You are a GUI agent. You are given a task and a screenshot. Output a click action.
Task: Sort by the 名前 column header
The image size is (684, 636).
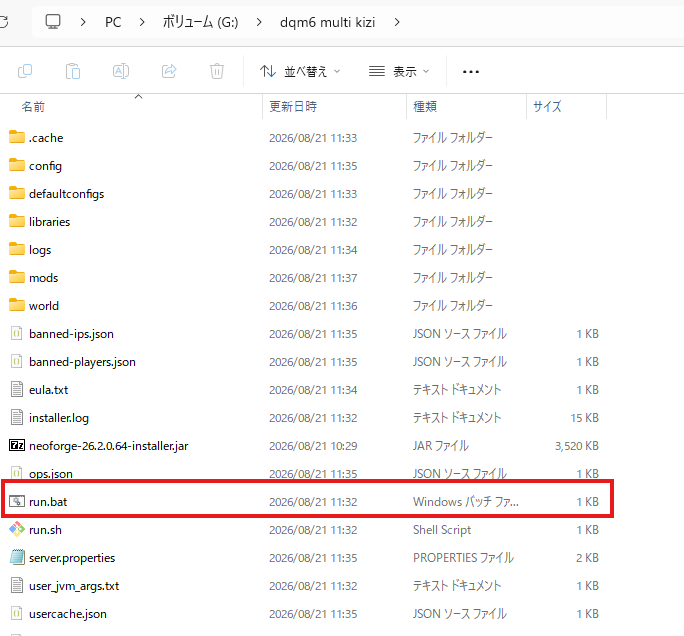(33, 106)
